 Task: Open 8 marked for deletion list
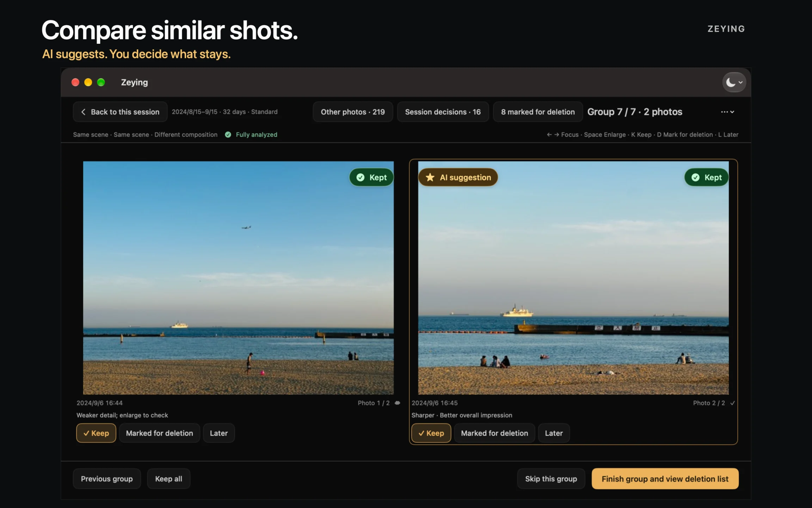pyautogui.click(x=538, y=112)
